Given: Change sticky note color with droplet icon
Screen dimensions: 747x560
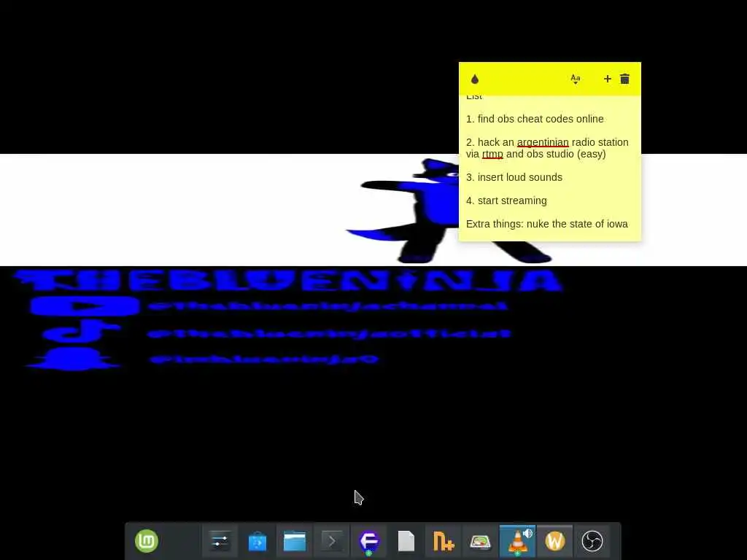Looking at the screenshot, I should [x=474, y=79].
